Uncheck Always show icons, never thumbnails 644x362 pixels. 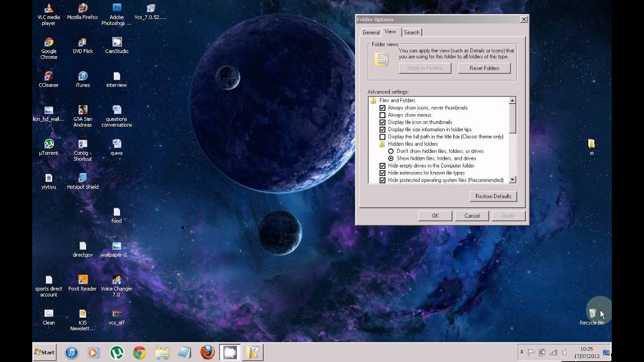(x=382, y=108)
